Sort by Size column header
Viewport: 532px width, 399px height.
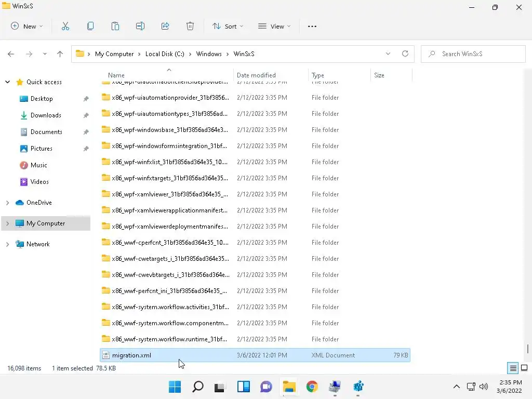tap(379, 75)
